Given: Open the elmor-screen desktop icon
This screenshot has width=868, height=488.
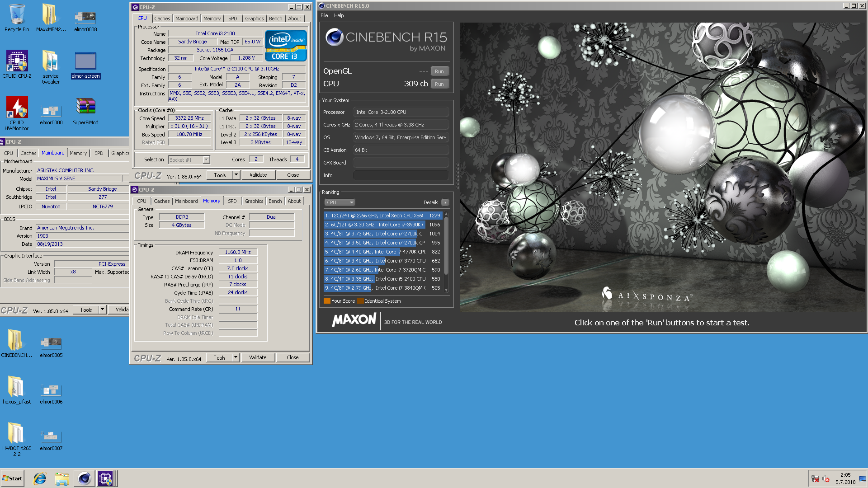Looking at the screenshot, I should [x=85, y=64].
